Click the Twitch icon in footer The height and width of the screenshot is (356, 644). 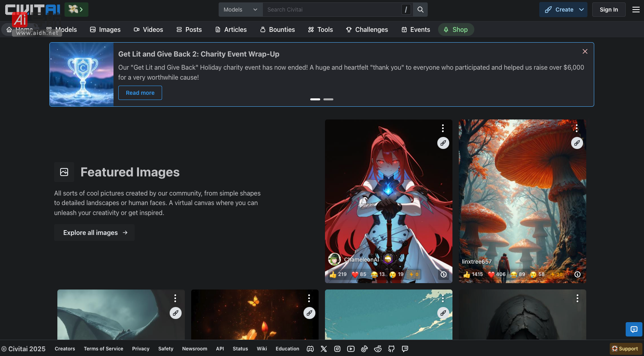pyautogui.click(x=405, y=349)
